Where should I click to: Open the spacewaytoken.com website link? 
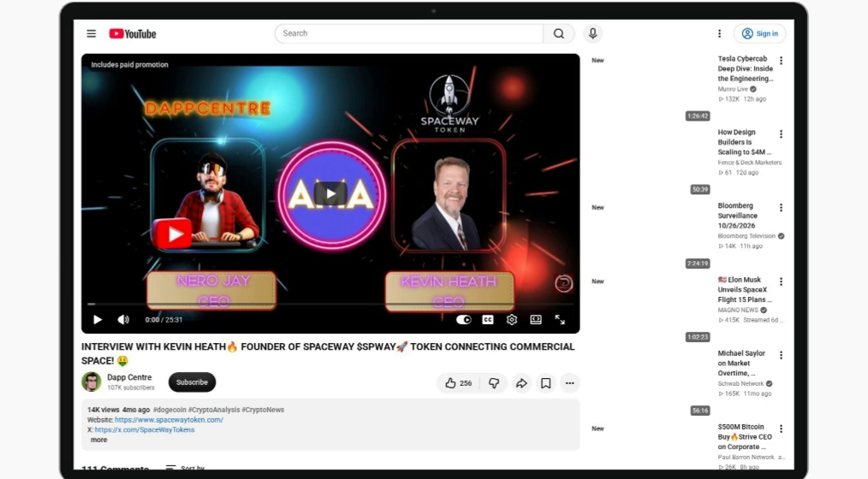169,420
